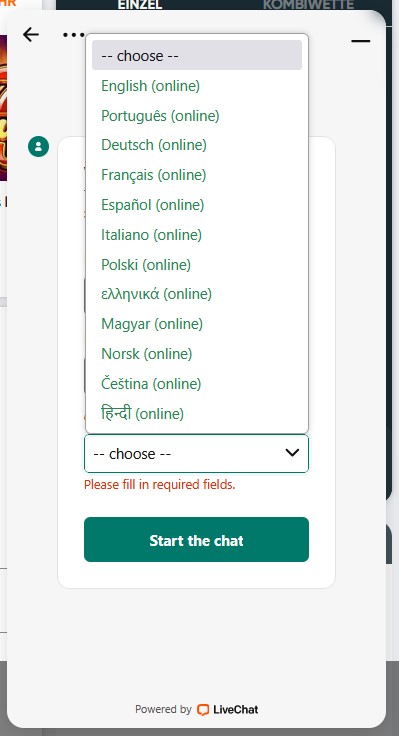Screen dimensions: 399x736
Task: Minimize the chat widget window
Action: coord(361,41)
